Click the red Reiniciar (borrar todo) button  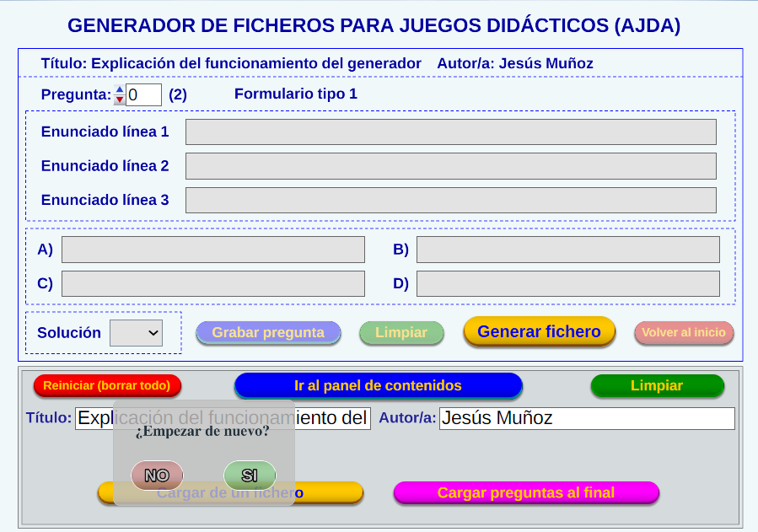(107, 385)
